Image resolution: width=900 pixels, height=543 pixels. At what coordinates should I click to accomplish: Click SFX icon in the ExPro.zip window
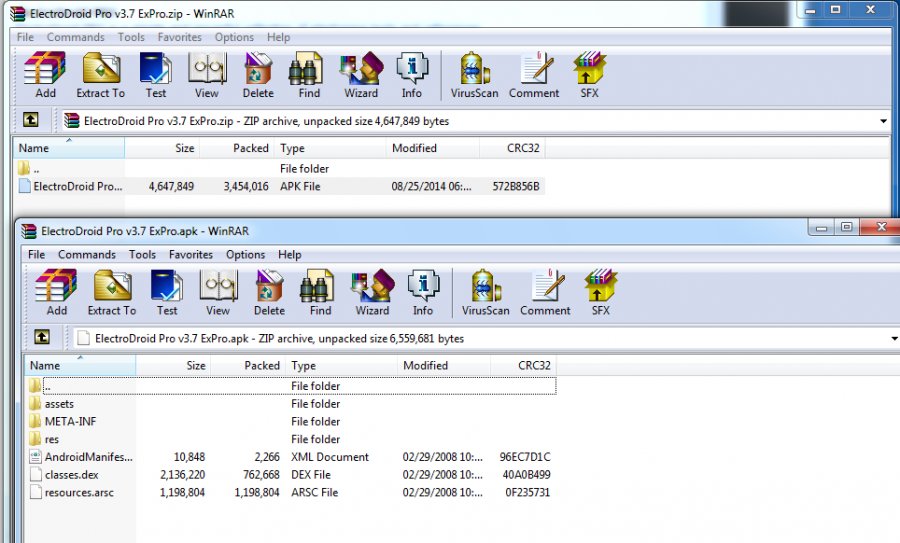point(589,75)
